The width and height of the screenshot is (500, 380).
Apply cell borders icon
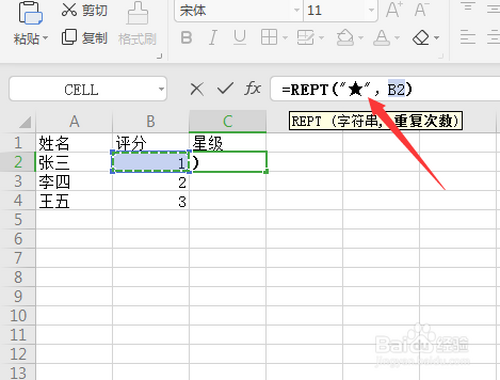pyautogui.click(x=269, y=37)
